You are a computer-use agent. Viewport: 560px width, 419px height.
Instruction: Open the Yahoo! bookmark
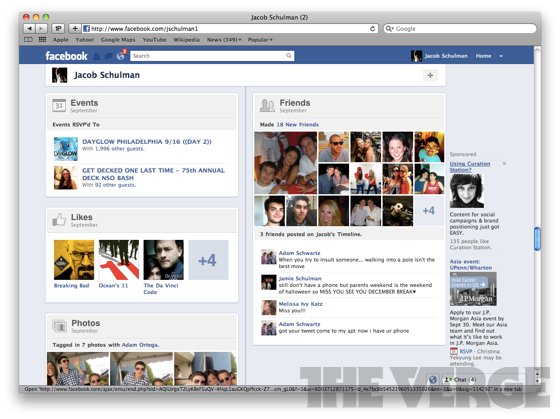[85, 40]
